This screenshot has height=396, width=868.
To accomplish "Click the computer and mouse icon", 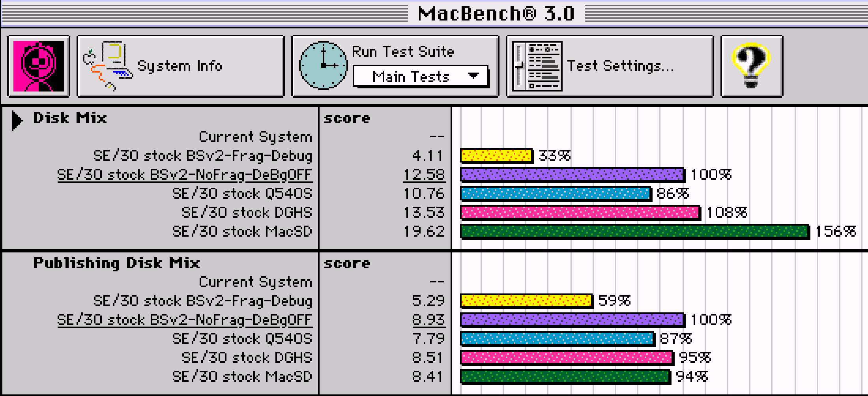I will coord(107,66).
